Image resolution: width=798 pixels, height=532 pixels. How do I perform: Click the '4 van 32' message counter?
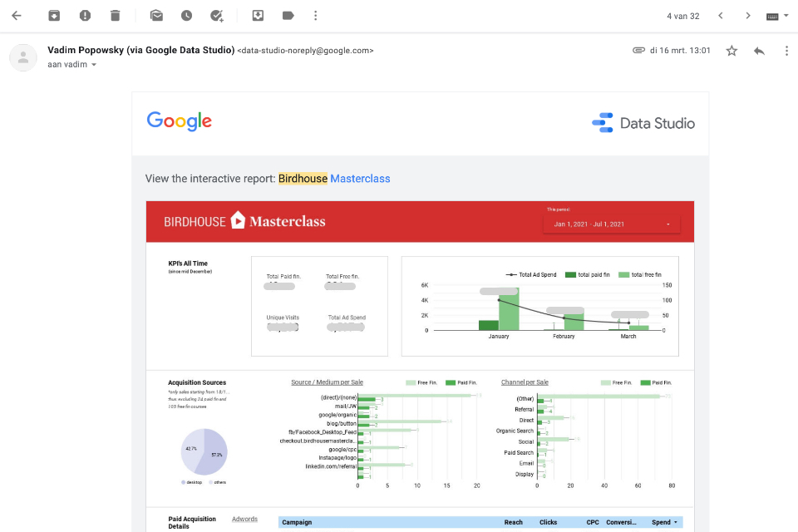point(683,17)
